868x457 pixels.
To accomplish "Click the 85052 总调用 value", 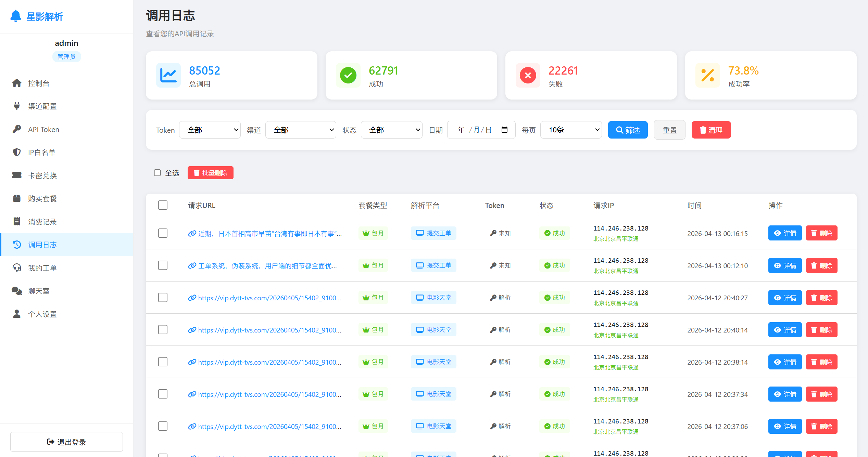I will point(204,70).
